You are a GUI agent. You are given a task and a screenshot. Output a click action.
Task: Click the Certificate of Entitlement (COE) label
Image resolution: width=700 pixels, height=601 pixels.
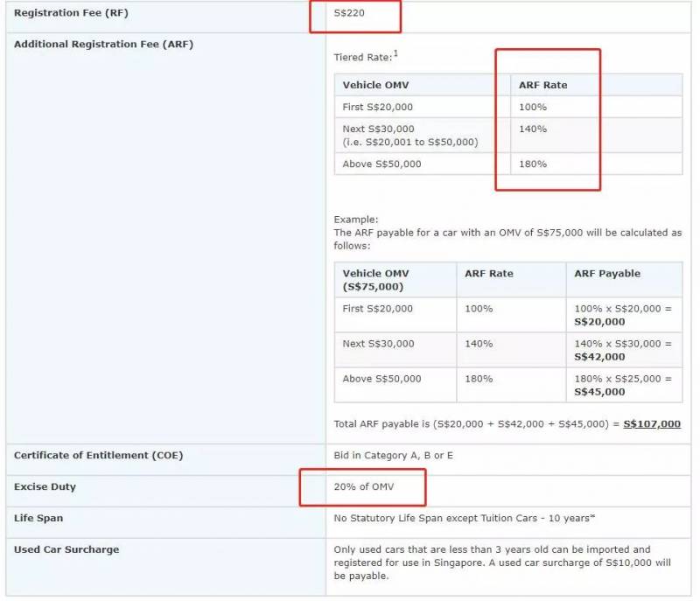99,456
